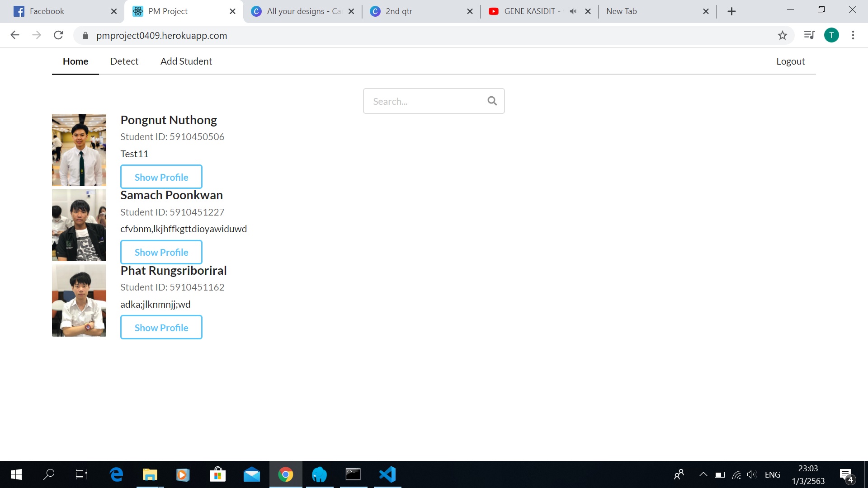Viewport: 868px width, 488px height.
Task: Click the name Phat Rungsriboriral
Action: point(174,270)
